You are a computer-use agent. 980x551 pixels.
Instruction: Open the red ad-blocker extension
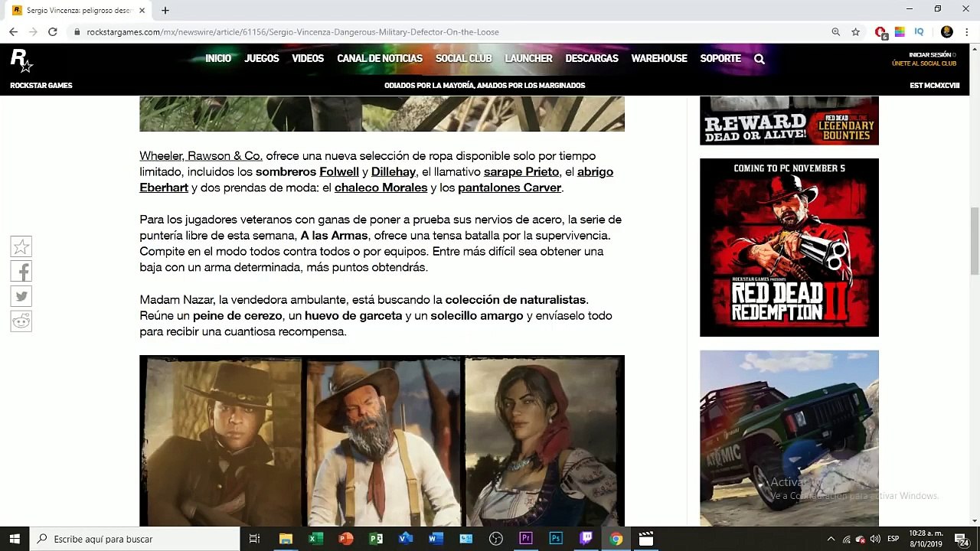880,32
